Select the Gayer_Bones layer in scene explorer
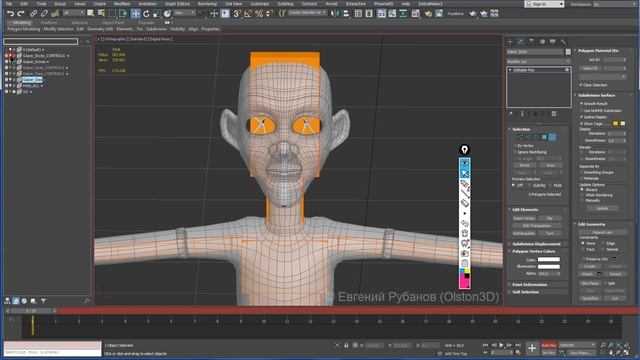 click(x=35, y=62)
